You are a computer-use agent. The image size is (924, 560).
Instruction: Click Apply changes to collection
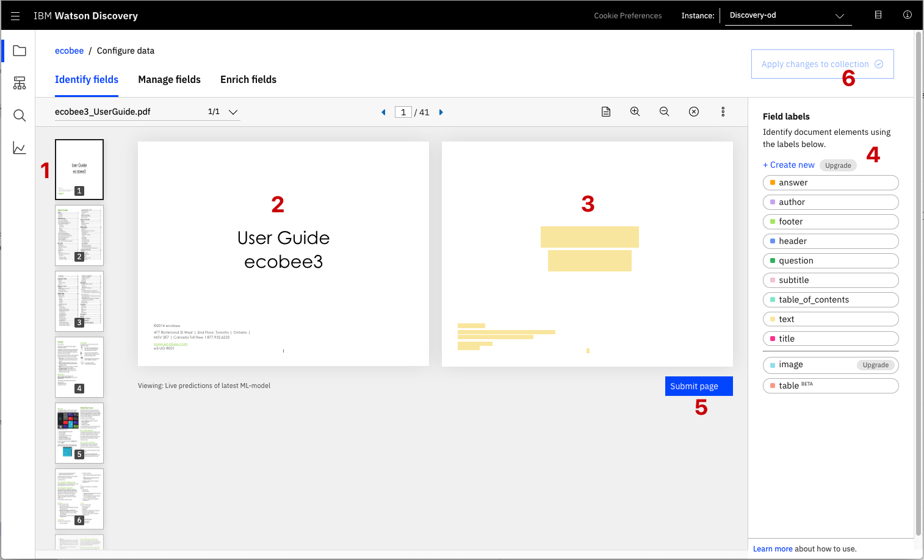point(823,64)
